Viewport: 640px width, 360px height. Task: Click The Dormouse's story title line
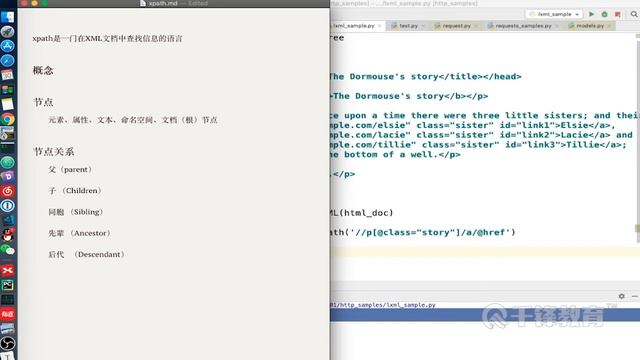(426, 76)
